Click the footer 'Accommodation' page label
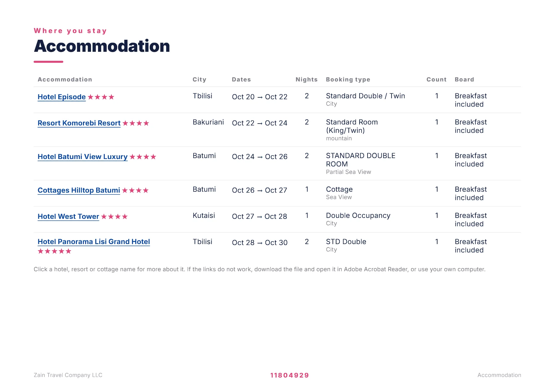This screenshot has width=555, height=392. (499, 375)
